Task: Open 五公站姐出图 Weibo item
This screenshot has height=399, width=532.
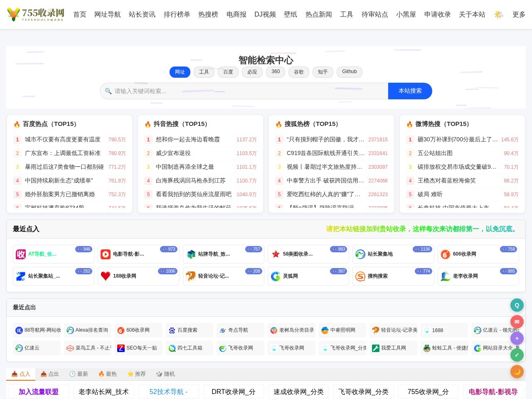Action: point(435,153)
